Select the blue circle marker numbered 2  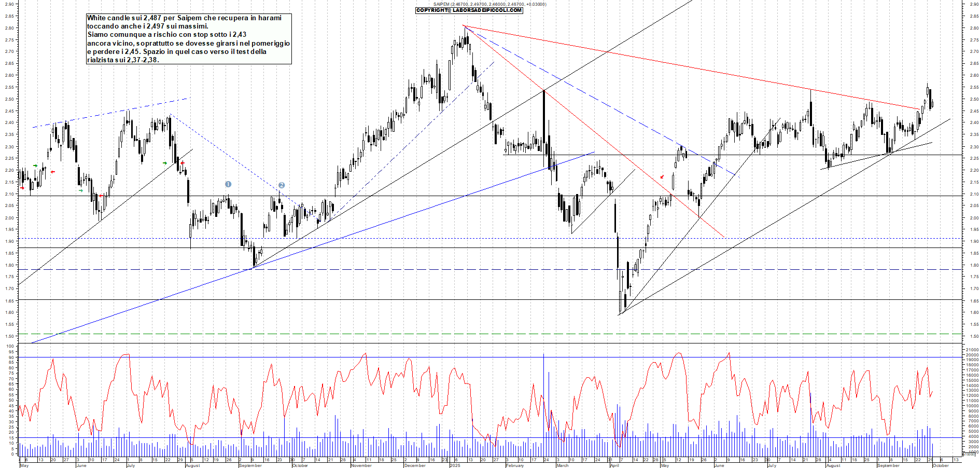click(282, 185)
